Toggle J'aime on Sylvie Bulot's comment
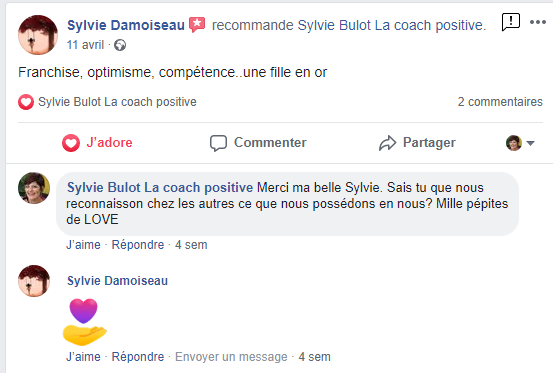Viewport: 553px width, 373px height. click(83, 245)
